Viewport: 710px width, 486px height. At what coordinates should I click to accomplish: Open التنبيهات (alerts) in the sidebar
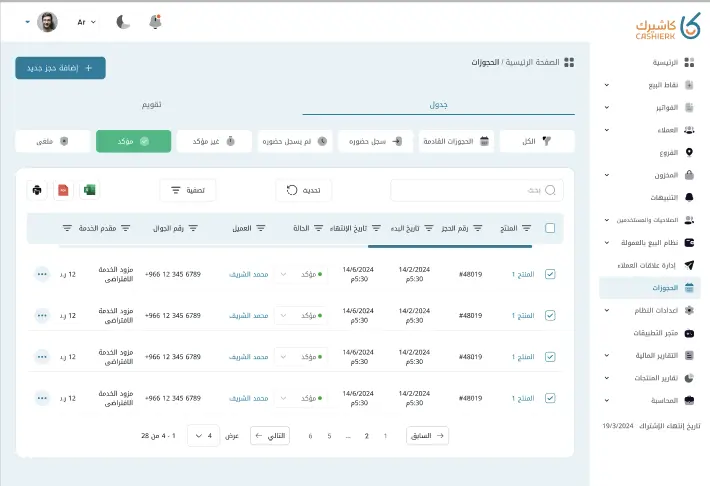[664, 197]
